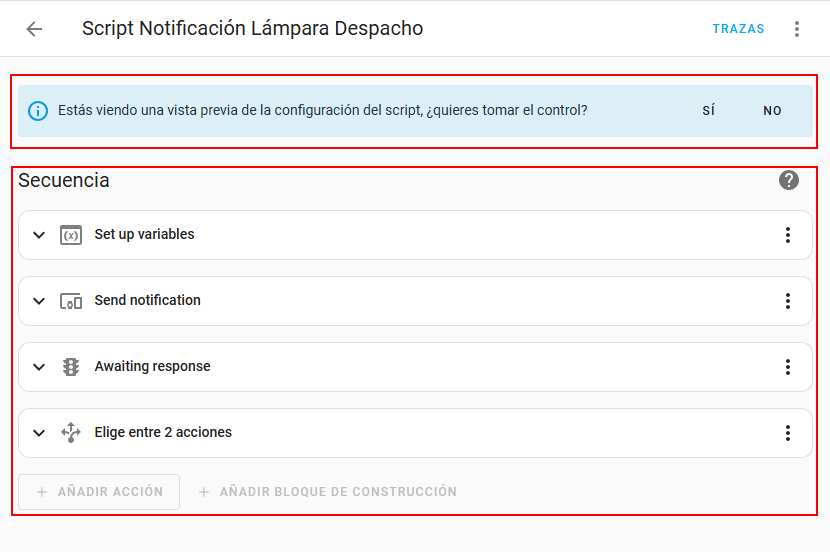
Task: Open three-dot menu for Send notification
Action: 787,301
